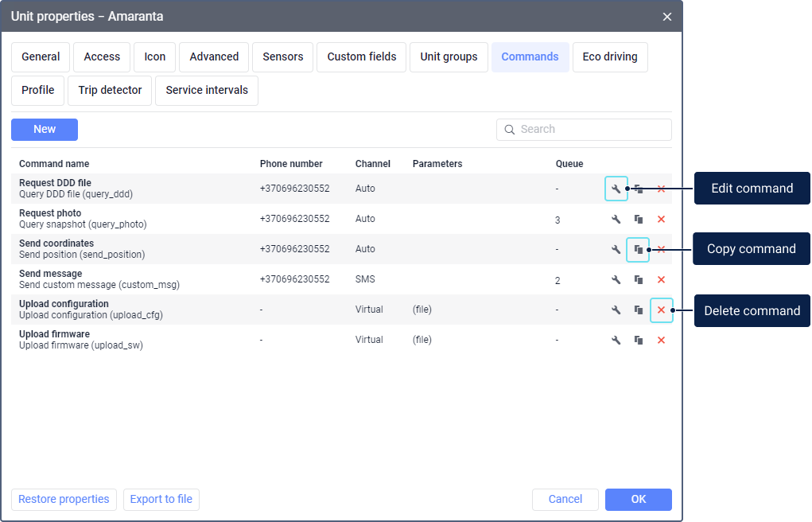
Task: Delete the Upload firmware command
Action: tap(661, 340)
